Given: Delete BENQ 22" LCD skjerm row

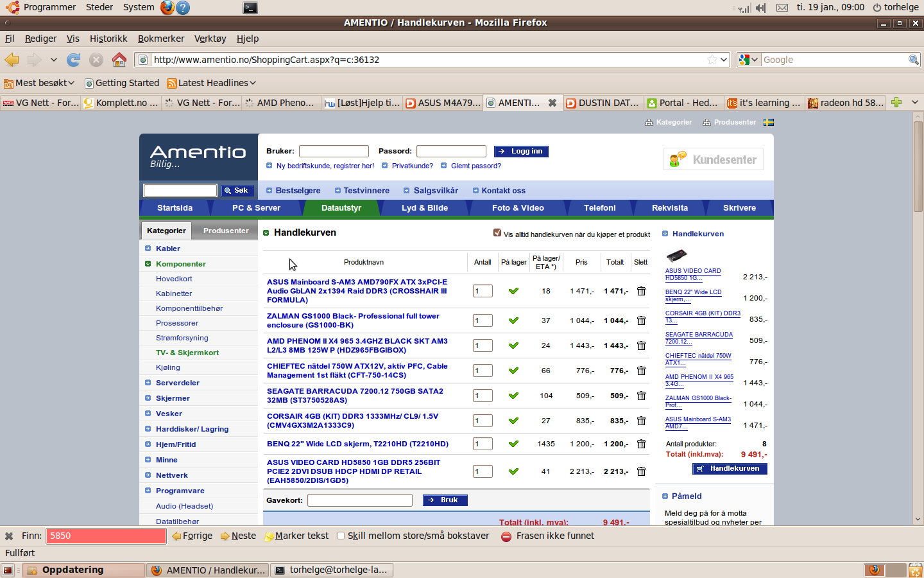Looking at the screenshot, I should tap(641, 444).
